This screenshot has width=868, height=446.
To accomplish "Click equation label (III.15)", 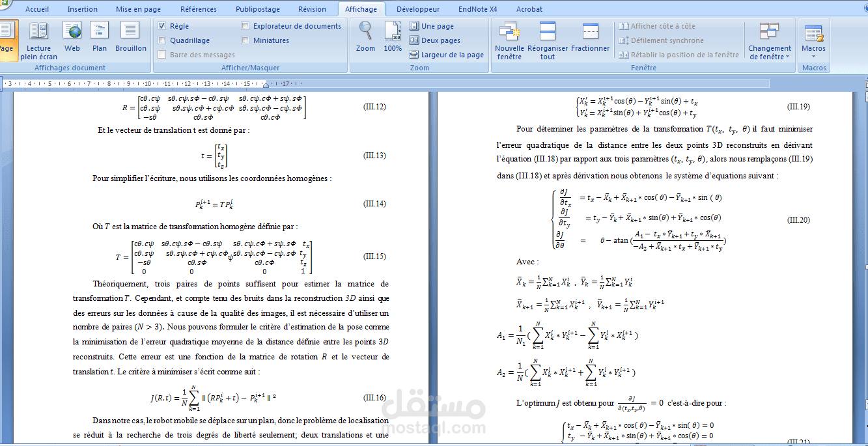I will pos(374,257).
